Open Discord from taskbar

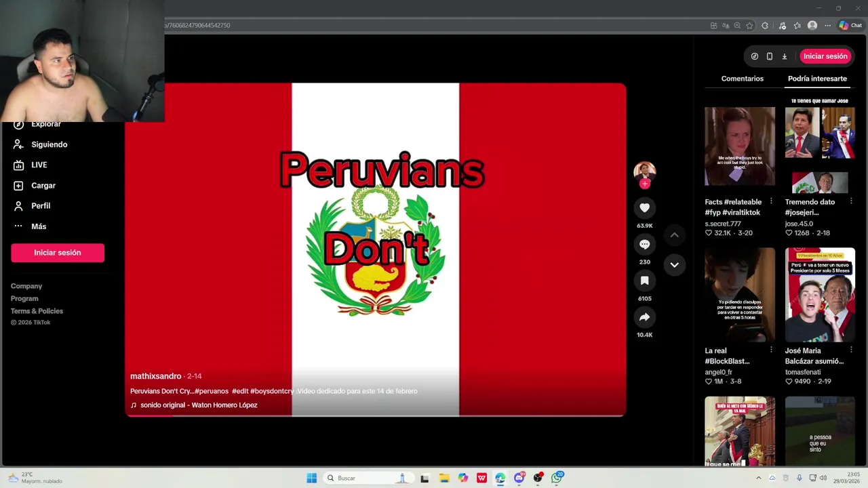pos(519,478)
